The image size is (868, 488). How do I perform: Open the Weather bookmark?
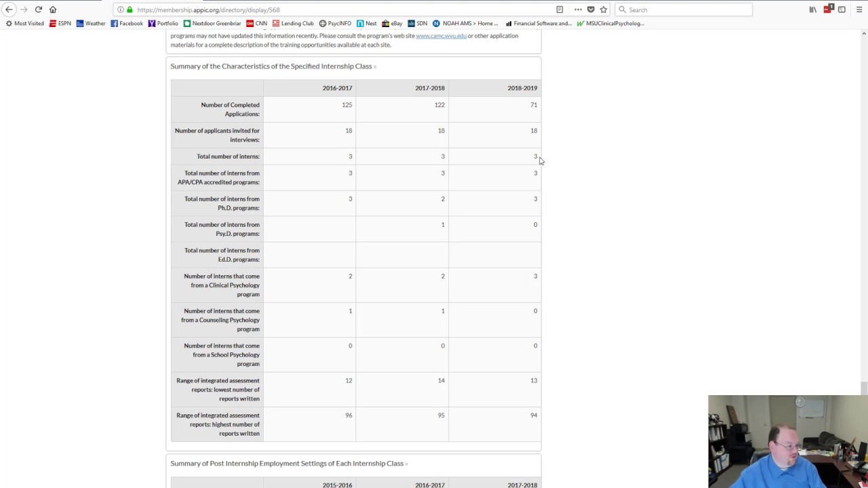pos(91,23)
